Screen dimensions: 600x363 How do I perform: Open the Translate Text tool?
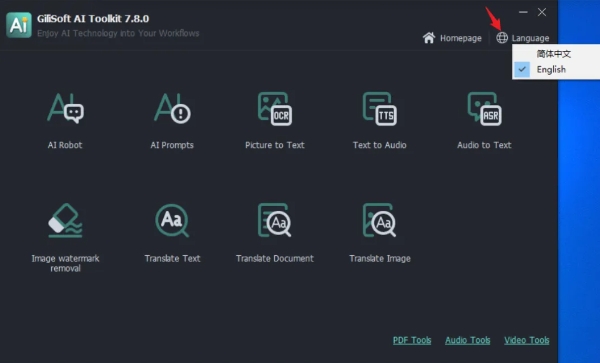pos(172,233)
